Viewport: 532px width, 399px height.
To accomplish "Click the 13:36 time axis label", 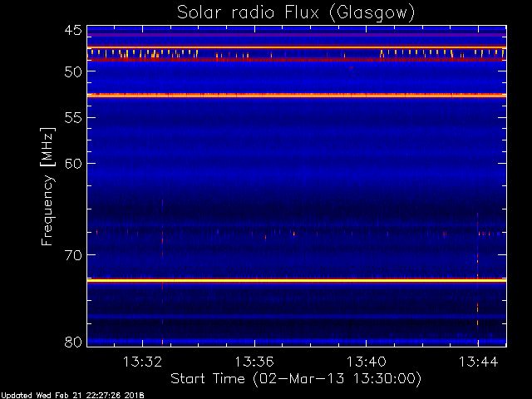I will click(254, 362).
